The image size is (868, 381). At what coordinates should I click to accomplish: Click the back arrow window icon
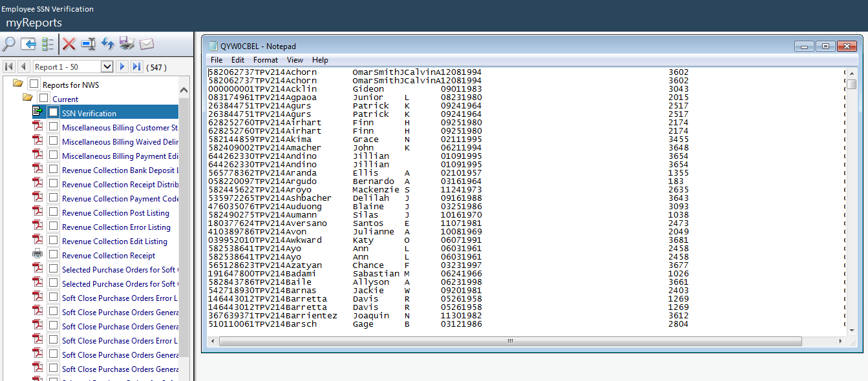[x=28, y=44]
